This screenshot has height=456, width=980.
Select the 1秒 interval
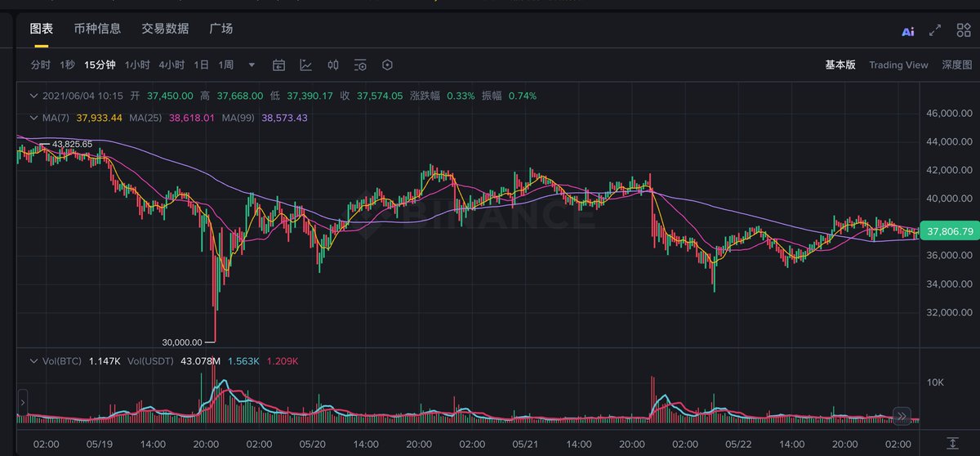[67, 65]
